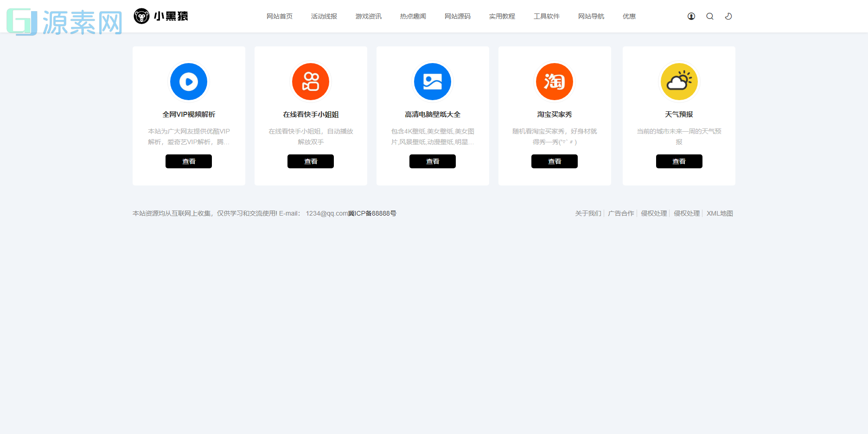Screen dimensions: 868x434
Task: Click the 冀ICP备88888号 registration text
Action: (372, 213)
